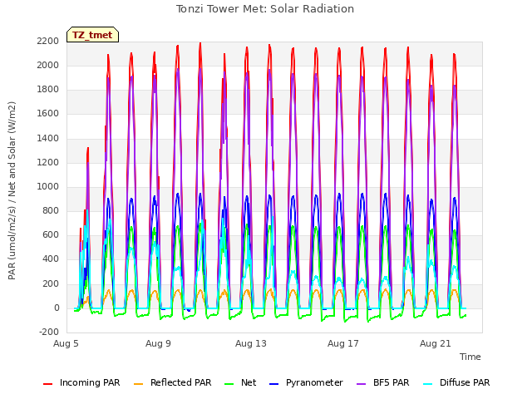
Task: Select the Diffuse PAR legend entry
Action: click(456, 382)
